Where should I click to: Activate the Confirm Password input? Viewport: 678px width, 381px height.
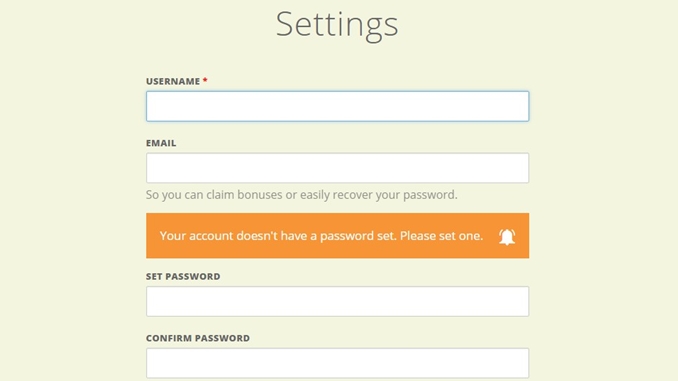[337, 363]
